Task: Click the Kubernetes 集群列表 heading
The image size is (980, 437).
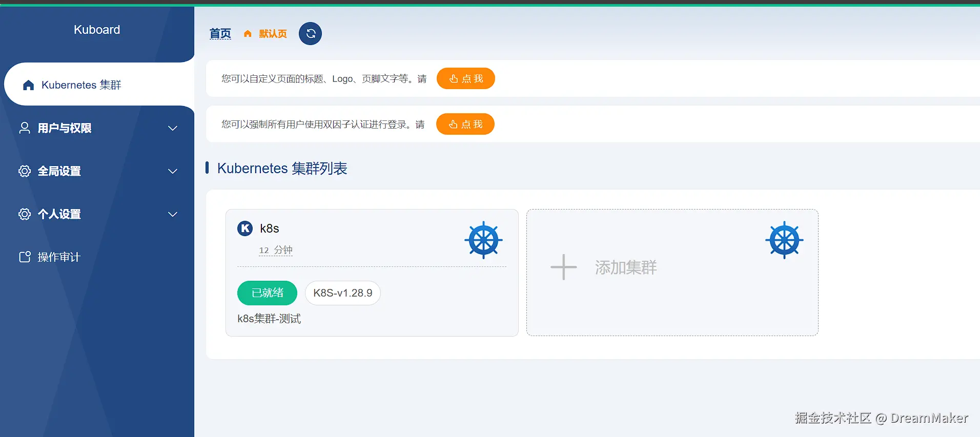Action: point(282,168)
